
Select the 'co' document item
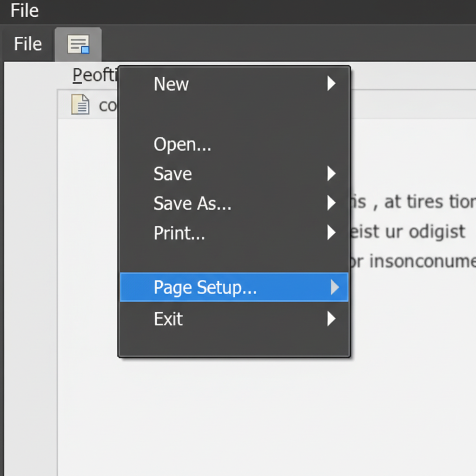tap(108, 105)
